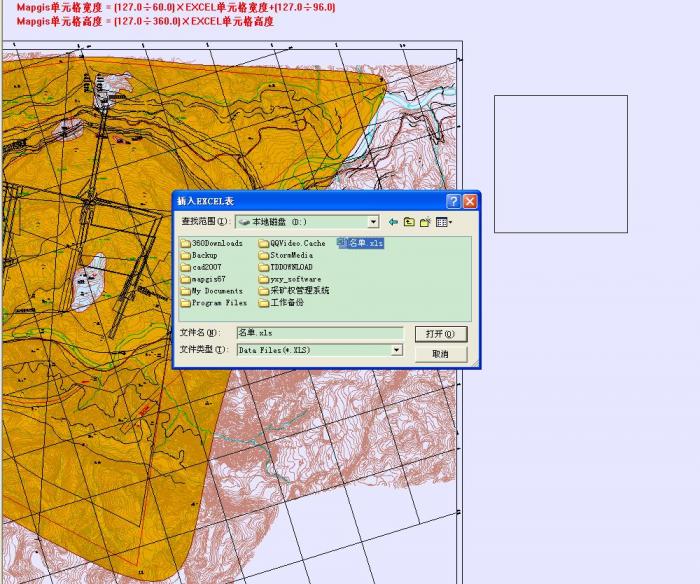Select the 名单.xls file
700x584 pixels.
point(361,243)
